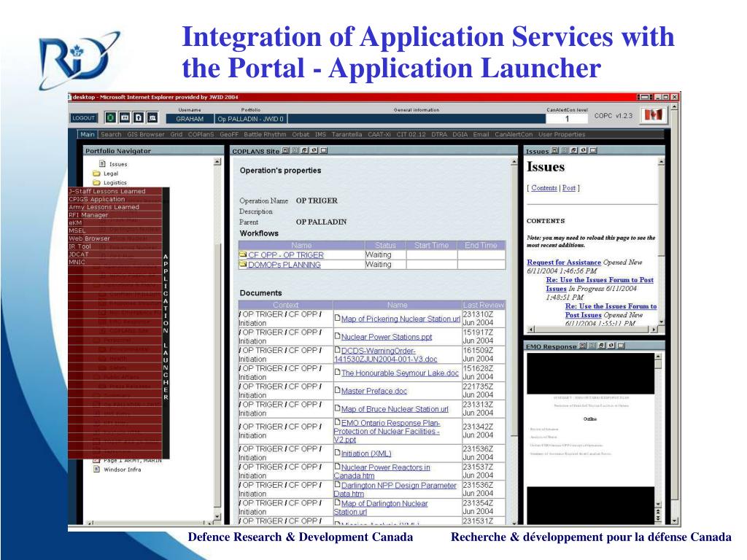
Task: Launch Web Browser from Application Launcher
Action: point(115,238)
